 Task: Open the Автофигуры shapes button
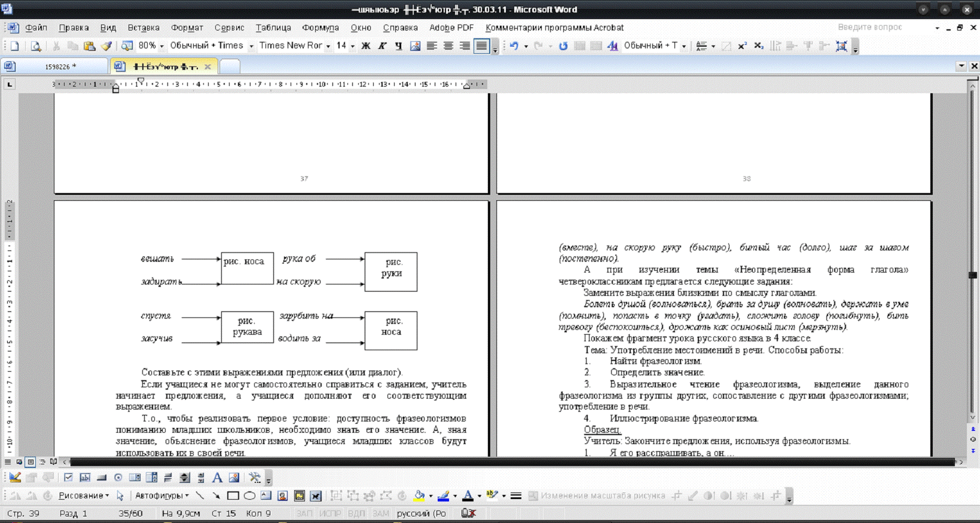[161, 496]
